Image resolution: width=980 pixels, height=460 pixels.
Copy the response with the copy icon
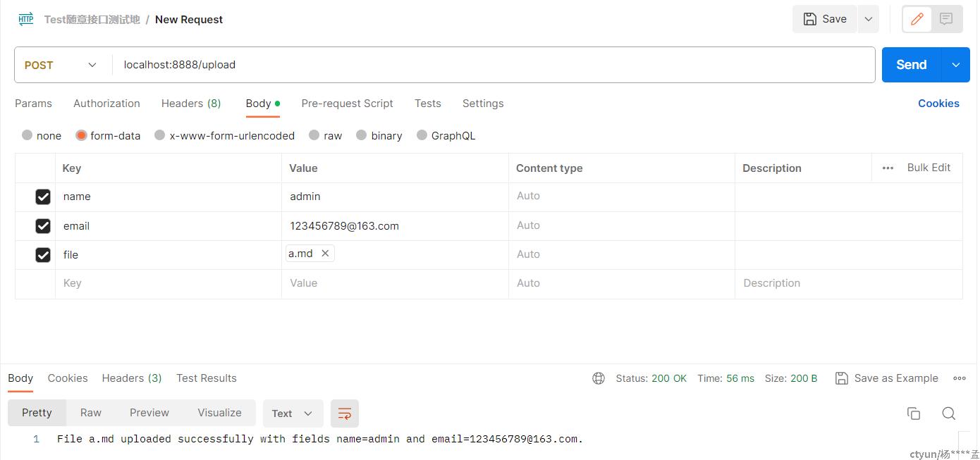pos(914,414)
